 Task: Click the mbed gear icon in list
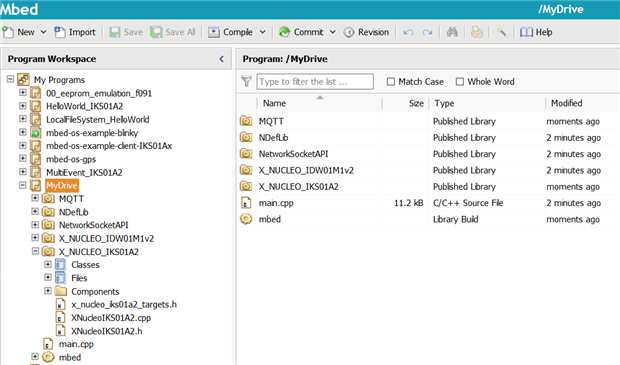(246, 219)
